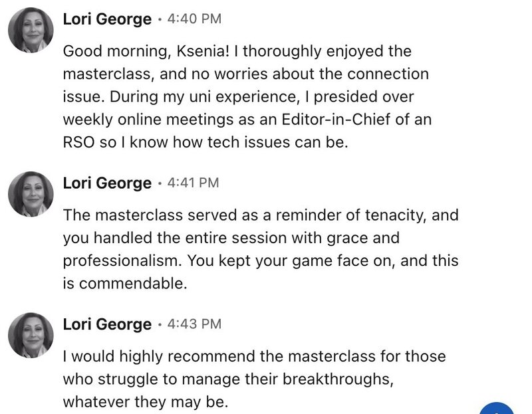The image size is (532, 414).
Task: Click the Lori George name above the tenacity message
Action: point(107,183)
